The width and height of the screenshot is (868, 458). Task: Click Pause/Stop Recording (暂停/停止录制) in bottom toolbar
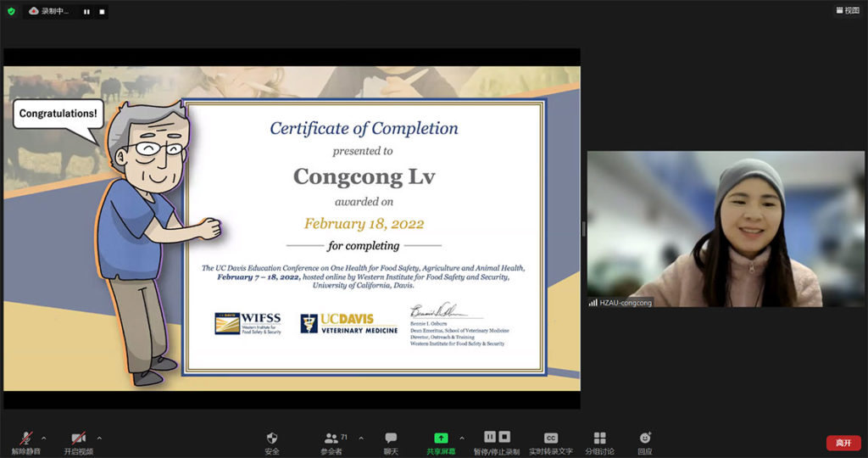497,441
